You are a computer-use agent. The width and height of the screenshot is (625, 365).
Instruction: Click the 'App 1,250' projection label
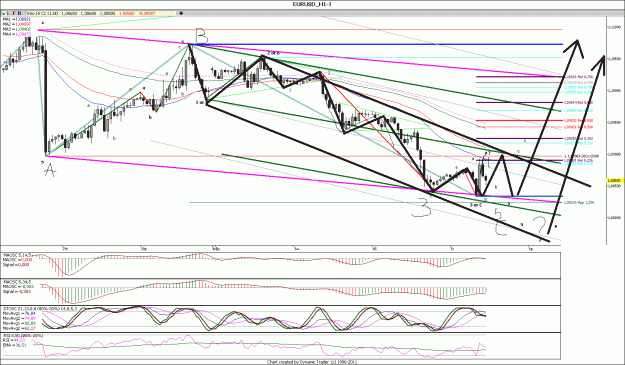(579, 202)
